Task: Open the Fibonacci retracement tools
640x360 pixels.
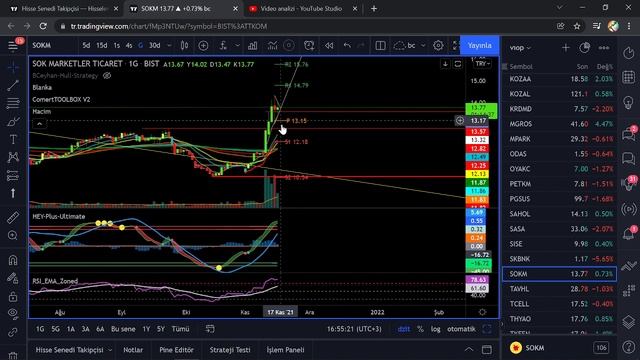Action: coord(13,103)
